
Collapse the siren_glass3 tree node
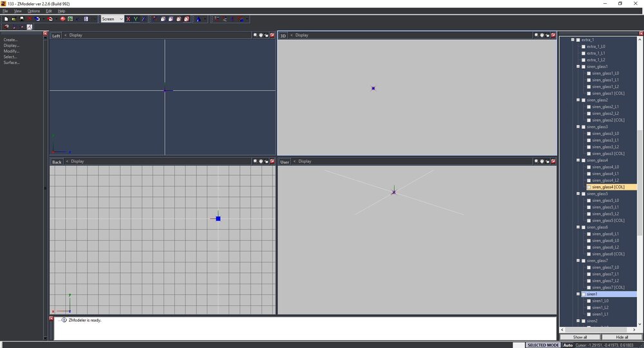578,127
